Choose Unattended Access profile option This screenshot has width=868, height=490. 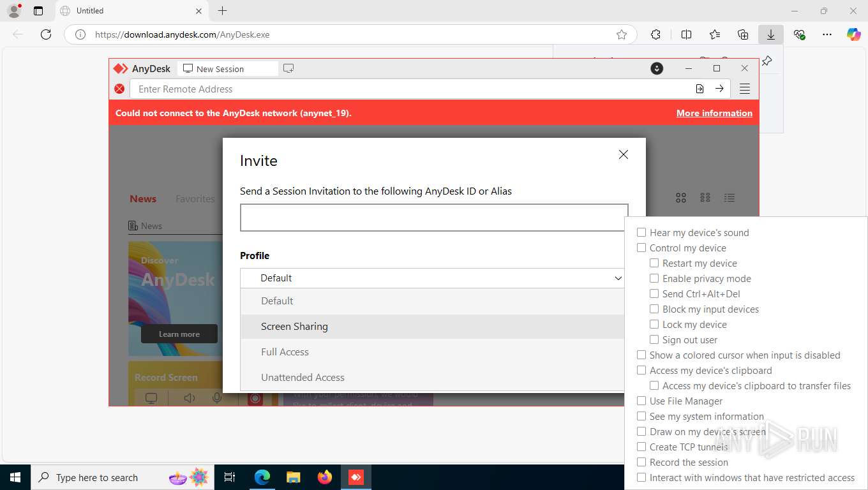[x=432, y=378]
